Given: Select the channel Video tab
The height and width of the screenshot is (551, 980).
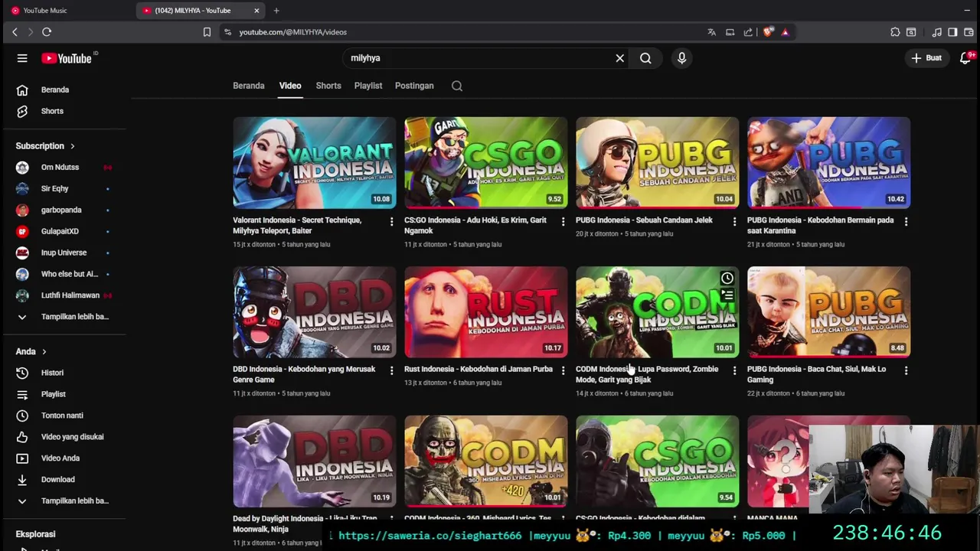Looking at the screenshot, I should point(290,86).
